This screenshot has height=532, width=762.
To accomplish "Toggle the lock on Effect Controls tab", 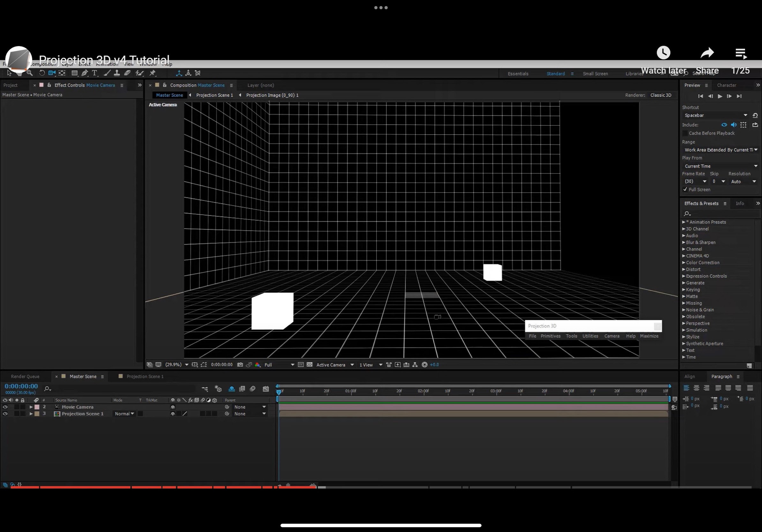I will click(x=49, y=85).
